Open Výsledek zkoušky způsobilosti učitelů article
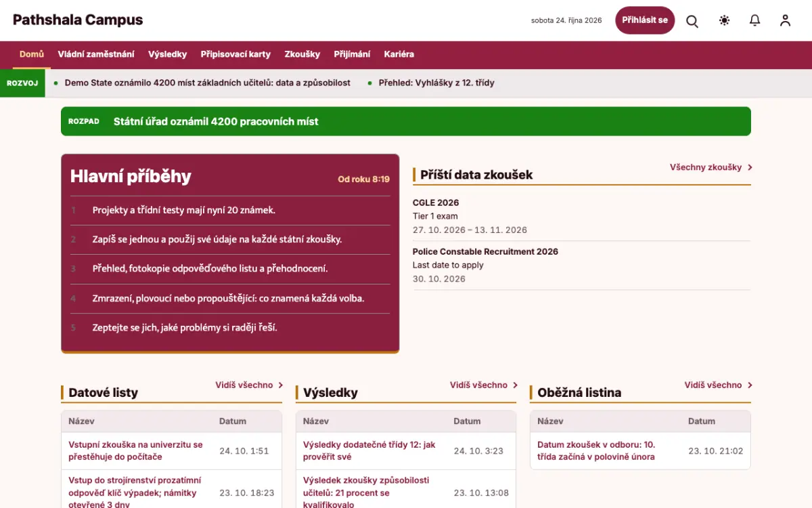Viewport: 812px width, 508px height. coord(366,492)
